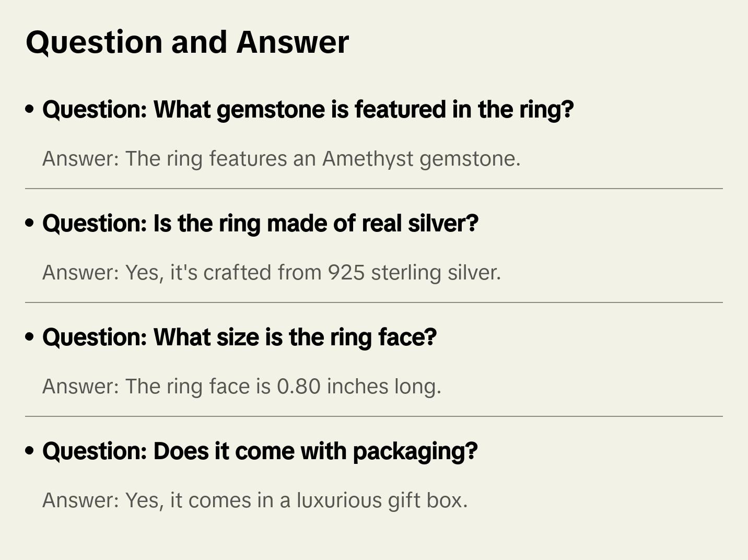Viewport: 748px width, 560px height.
Task: Click the question about ring face size
Action: tap(239, 337)
